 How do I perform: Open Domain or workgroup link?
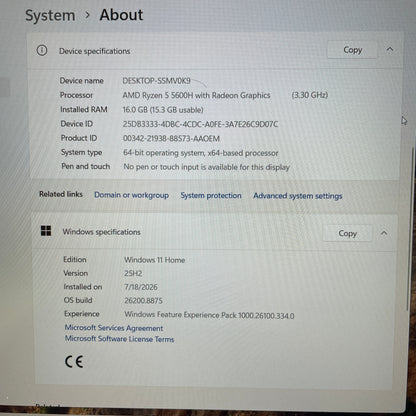tap(131, 195)
